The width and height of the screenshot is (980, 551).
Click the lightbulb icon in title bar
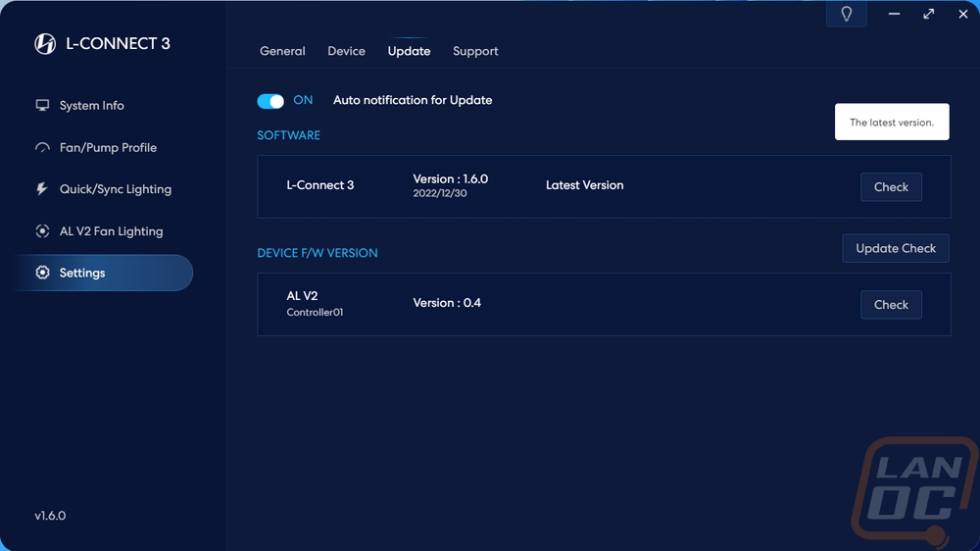847,14
